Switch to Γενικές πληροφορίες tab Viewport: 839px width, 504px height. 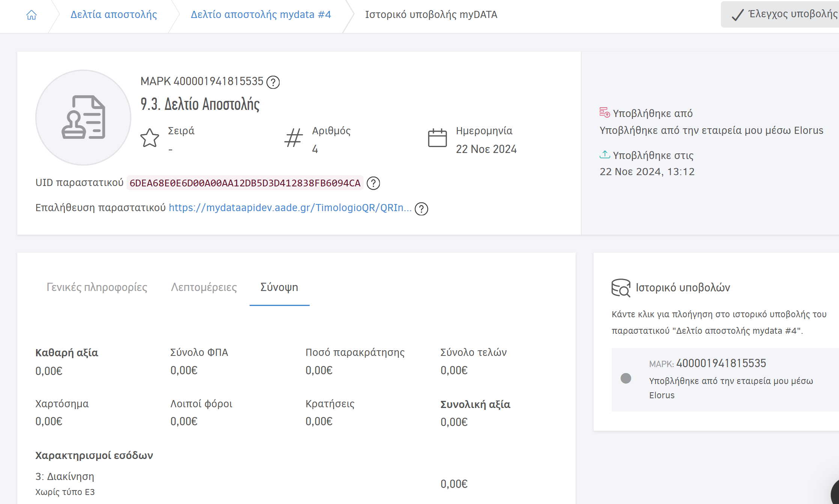coord(97,287)
